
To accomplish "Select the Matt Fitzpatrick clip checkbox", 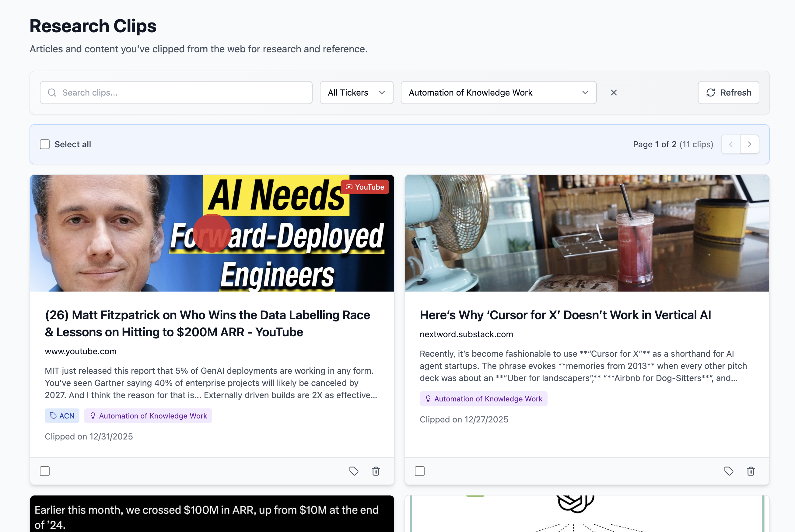I will (45, 471).
